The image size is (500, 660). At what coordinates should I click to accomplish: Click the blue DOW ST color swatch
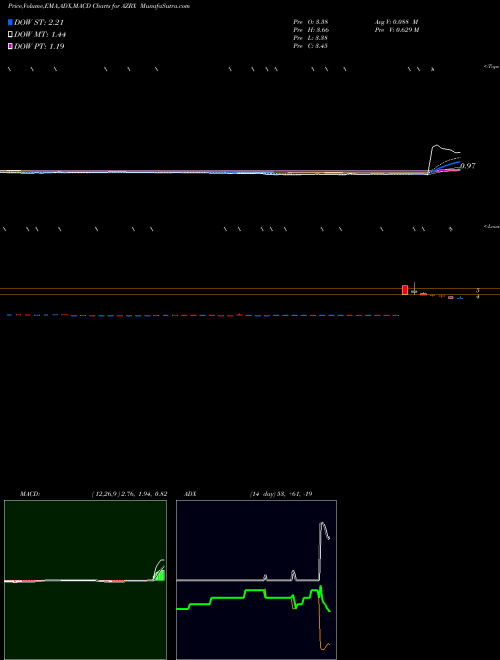11,22
